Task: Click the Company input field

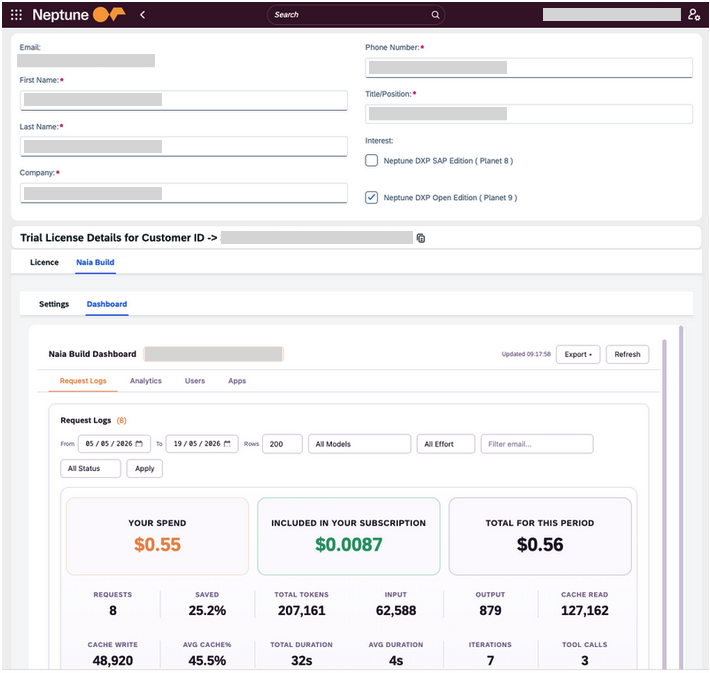Action: click(x=184, y=193)
